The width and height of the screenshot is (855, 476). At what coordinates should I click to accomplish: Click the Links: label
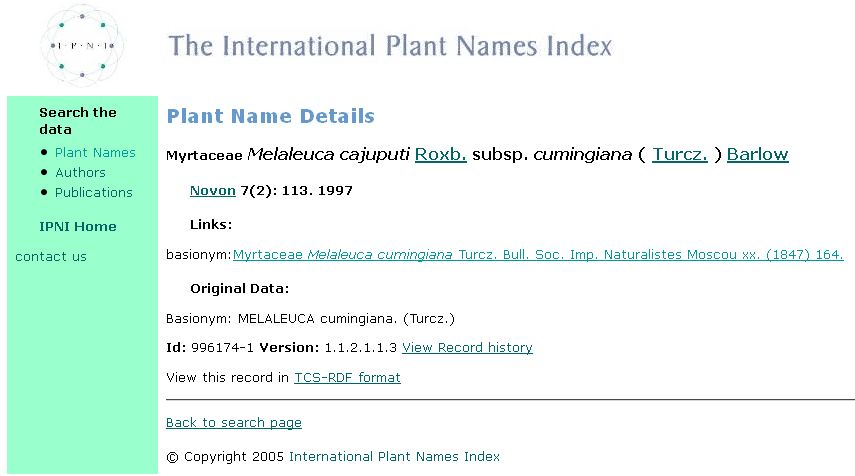click(x=211, y=225)
